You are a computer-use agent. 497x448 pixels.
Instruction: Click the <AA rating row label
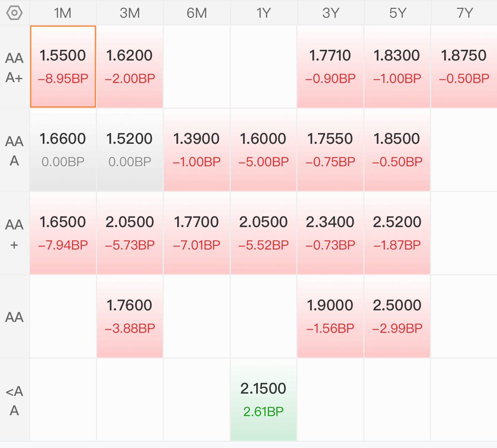[x=15, y=400]
